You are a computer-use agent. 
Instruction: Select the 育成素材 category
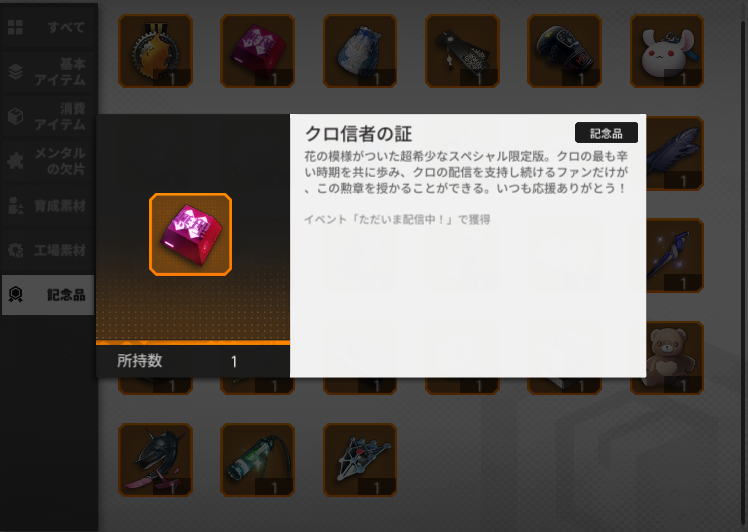48,206
